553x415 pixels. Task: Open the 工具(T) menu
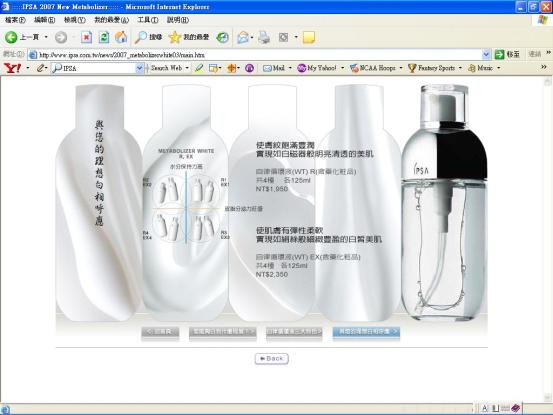(x=148, y=20)
